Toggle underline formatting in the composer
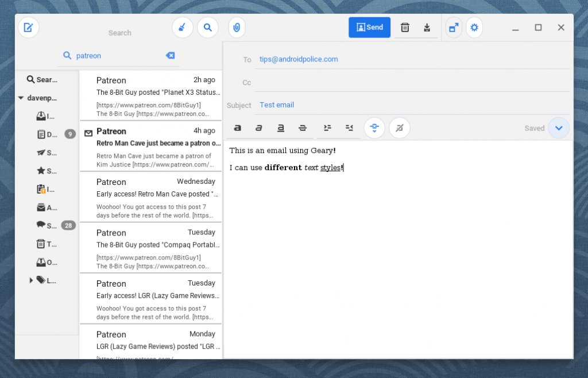The image size is (588, 378). [x=280, y=128]
